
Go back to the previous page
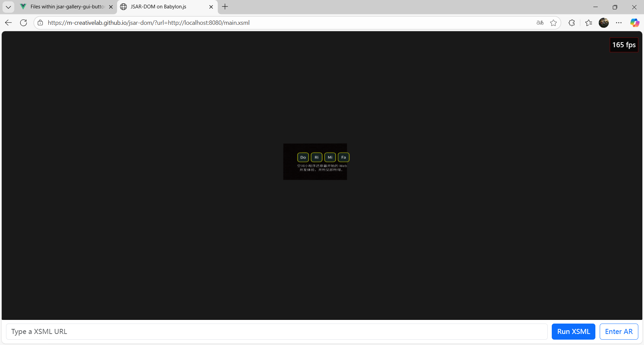click(8, 23)
